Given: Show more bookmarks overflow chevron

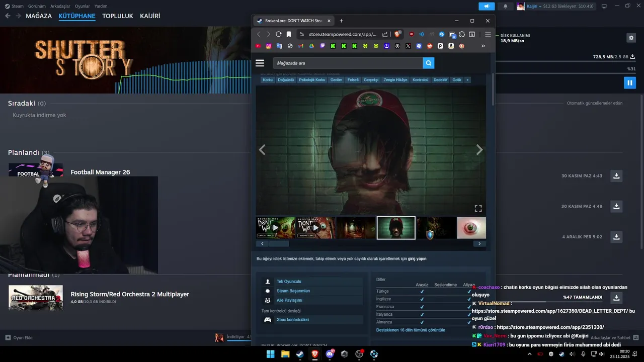Looking at the screenshot, I should pos(483,46).
